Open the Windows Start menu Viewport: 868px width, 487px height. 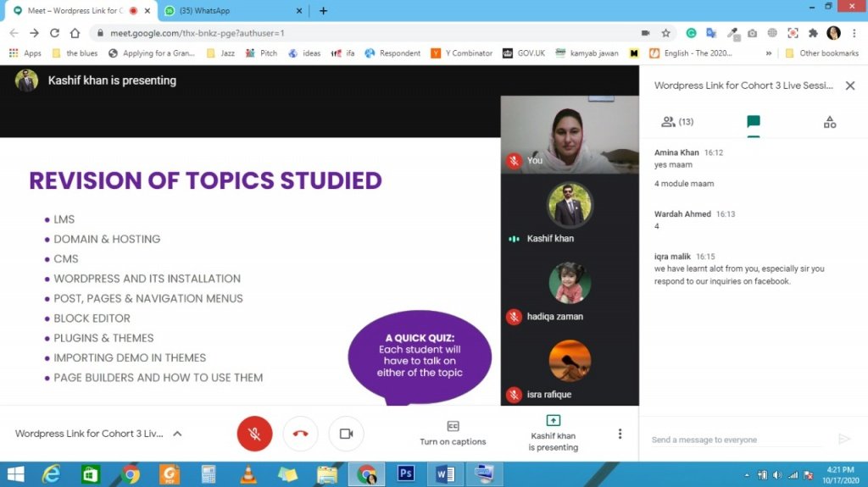(15, 474)
